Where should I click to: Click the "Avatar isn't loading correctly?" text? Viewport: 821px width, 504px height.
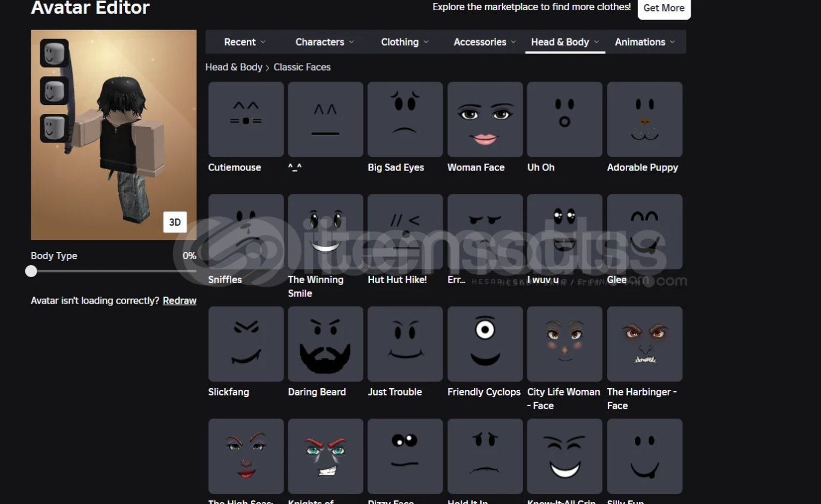[95, 301]
